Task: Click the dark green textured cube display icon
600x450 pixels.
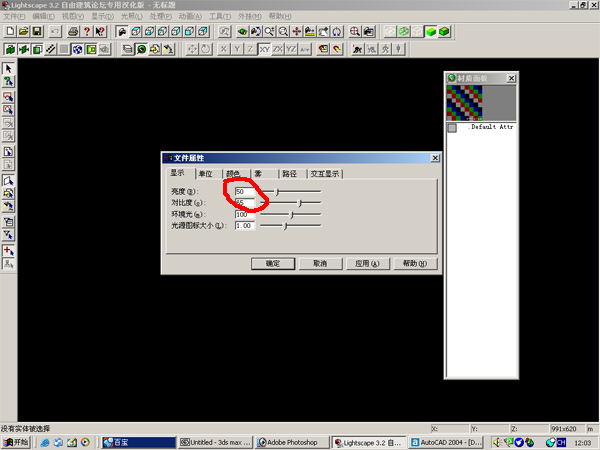Action: (444, 31)
